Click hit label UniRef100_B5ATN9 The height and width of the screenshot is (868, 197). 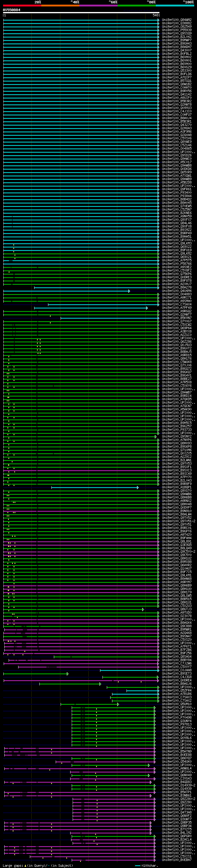[x=177, y=751]
